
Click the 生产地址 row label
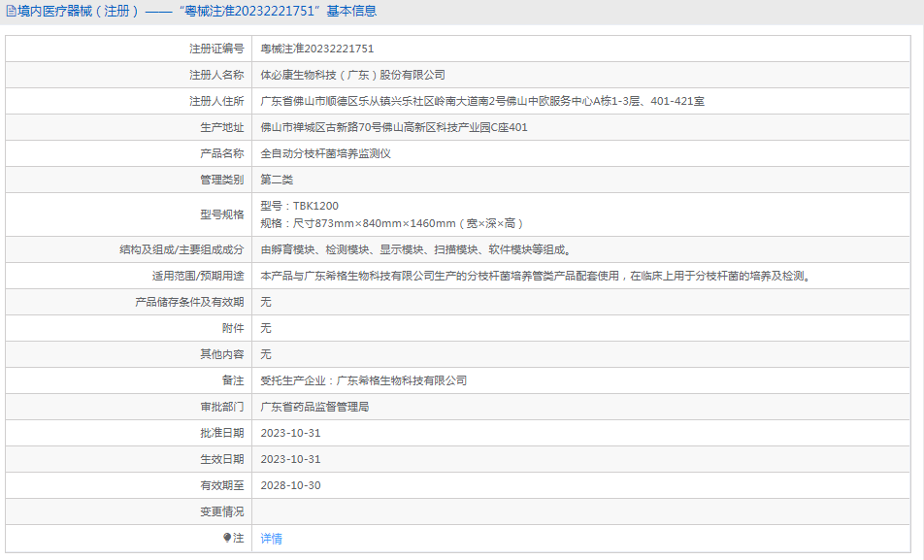click(221, 127)
